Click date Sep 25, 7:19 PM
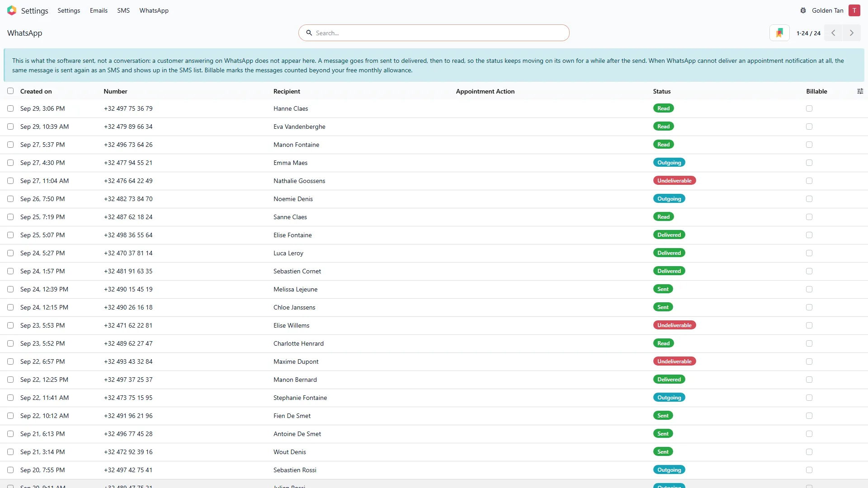The width and height of the screenshot is (868, 488). pyautogui.click(x=42, y=217)
